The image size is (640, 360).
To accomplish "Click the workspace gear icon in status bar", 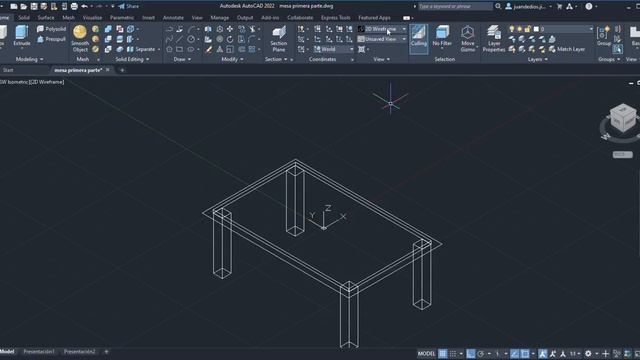I will [588, 353].
